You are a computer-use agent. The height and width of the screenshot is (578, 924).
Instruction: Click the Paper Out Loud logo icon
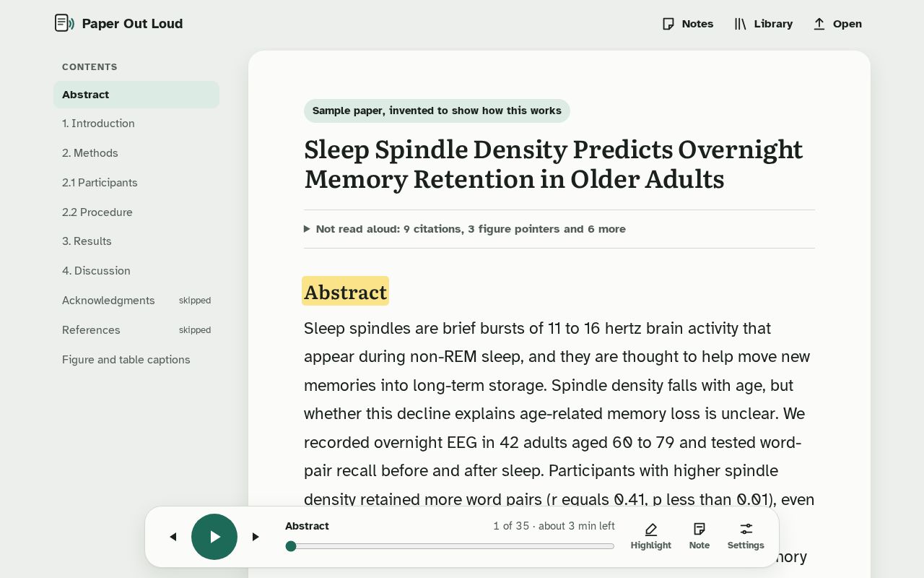click(x=64, y=23)
